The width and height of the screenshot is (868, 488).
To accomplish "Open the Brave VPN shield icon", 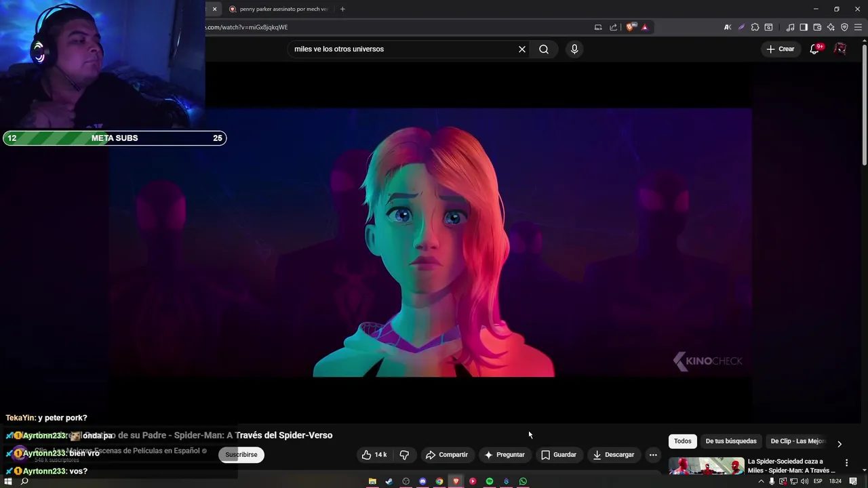I will click(x=844, y=27).
